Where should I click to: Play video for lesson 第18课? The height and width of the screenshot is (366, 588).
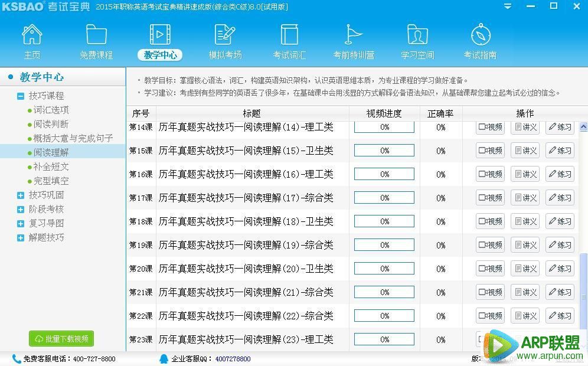tap(490, 221)
